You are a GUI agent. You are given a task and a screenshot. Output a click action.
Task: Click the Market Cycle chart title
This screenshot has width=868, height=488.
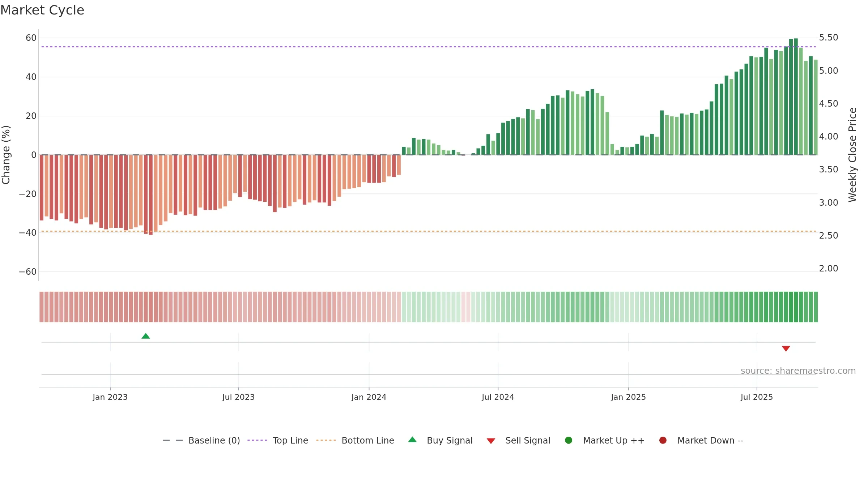point(42,10)
